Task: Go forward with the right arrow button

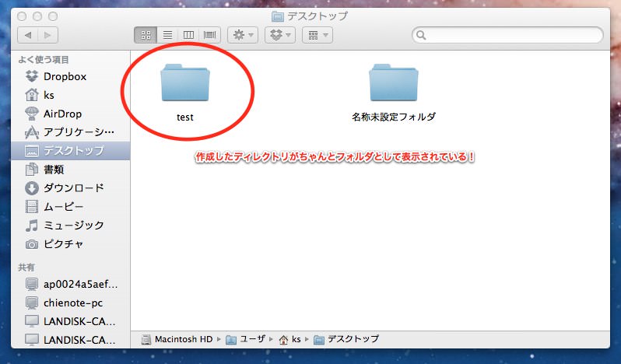Action: tap(48, 35)
